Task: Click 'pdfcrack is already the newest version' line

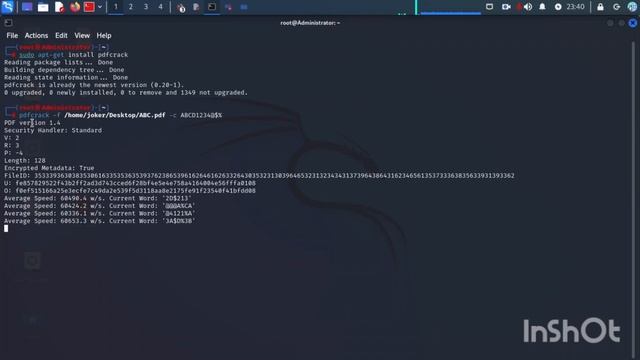Action: 94,85
